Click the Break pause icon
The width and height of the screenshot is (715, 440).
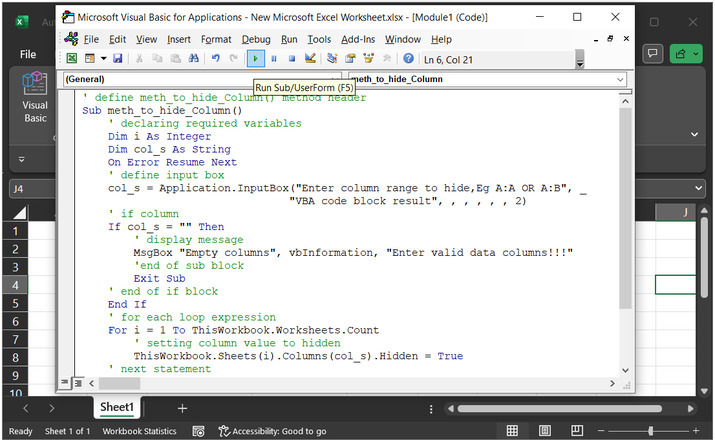click(274, 58)
